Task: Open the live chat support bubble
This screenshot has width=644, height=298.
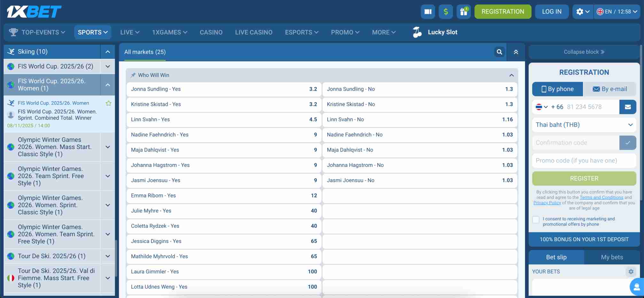Action: pyautogui.click(x=637, y=287)
